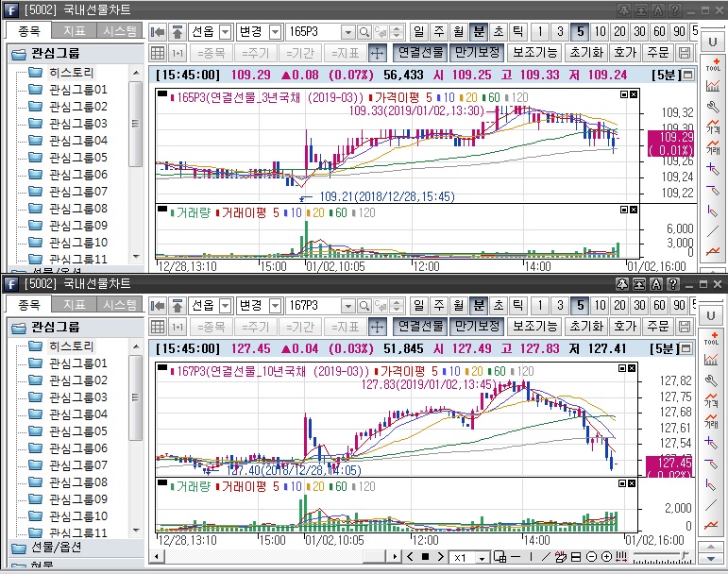Expand the 167P3 symbol code dropdown

[349, 305]
